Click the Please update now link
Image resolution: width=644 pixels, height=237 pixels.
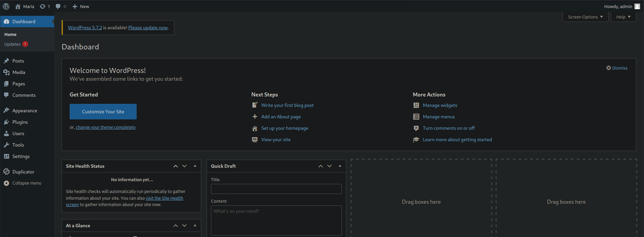click(x=148, y=28)
